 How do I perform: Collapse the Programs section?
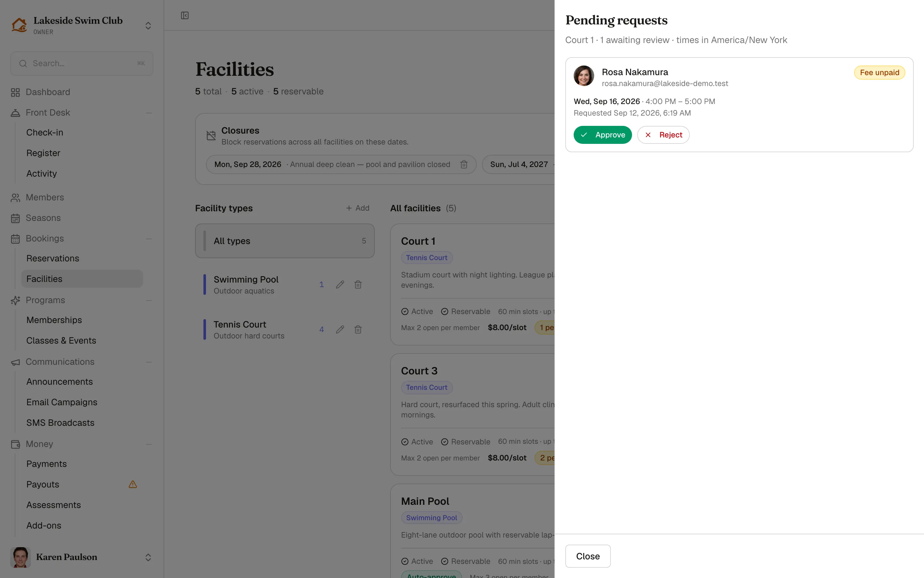(x=149, y=301)
